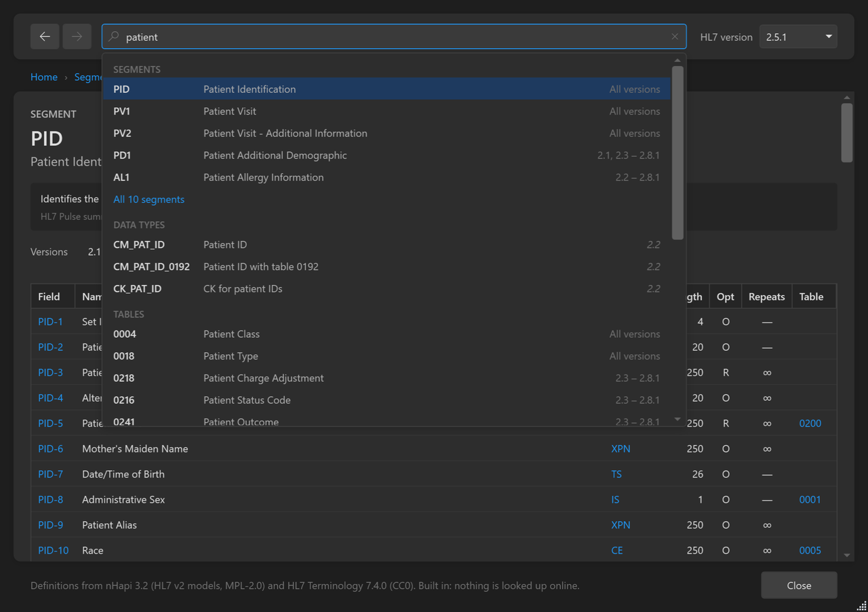Open the CE data type in Race row
This screenshot has height=612, width=868.
click(617, 550)
